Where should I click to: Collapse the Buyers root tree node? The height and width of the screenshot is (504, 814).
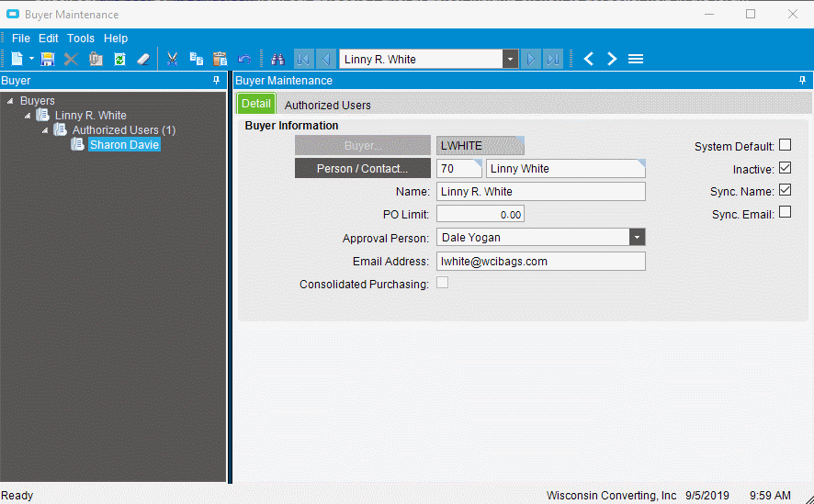click(10, 101)
